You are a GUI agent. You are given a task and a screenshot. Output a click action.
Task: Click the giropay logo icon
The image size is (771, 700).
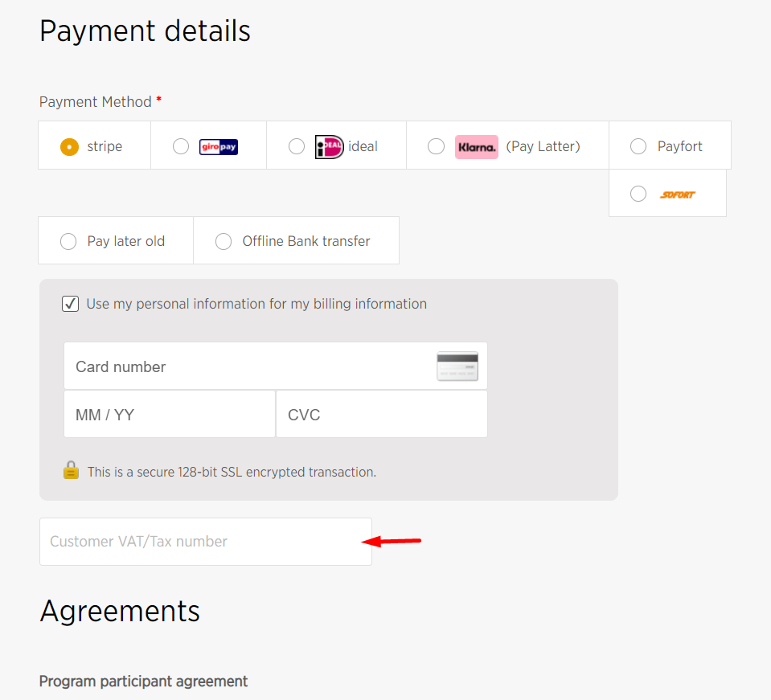click(x=219, y=146)
